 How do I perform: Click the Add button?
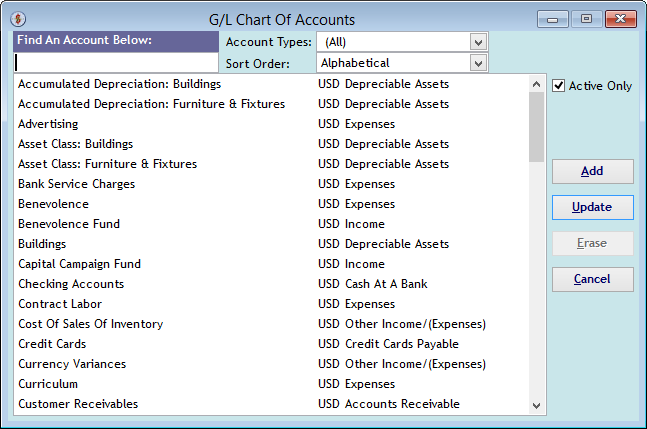(593, 171)
